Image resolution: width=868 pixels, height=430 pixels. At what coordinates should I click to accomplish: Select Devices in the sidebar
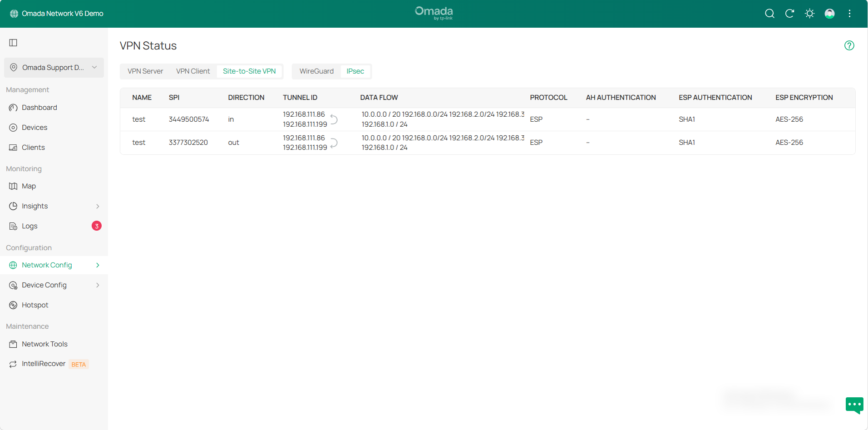click(x=35, y=128)
